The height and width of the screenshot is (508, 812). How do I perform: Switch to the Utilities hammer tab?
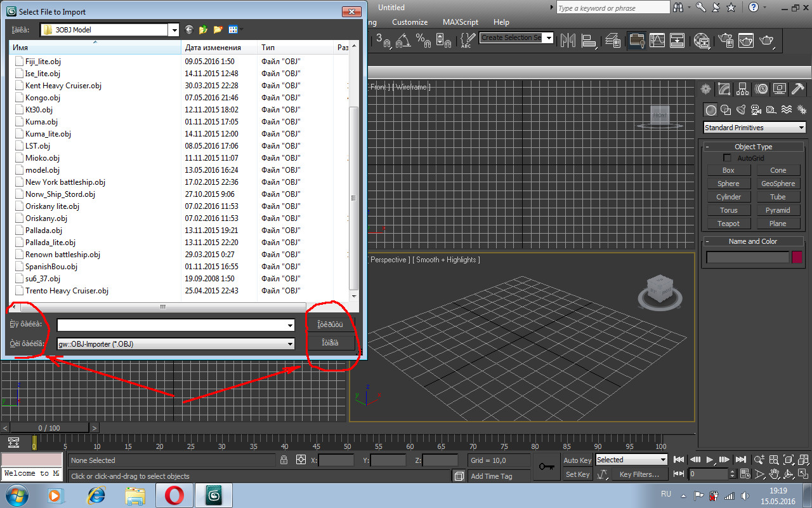point(798,89)
